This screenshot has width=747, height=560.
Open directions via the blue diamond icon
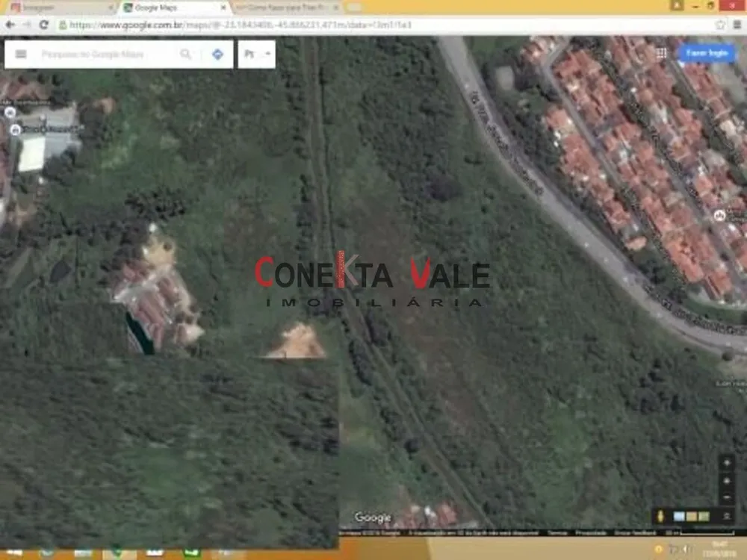[217, 54]
